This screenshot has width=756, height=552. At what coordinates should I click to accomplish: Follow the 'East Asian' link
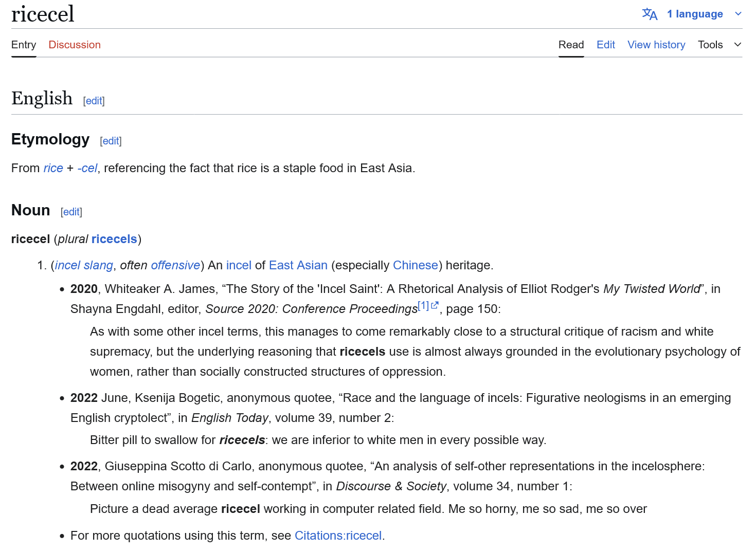click(x=298, y=265)
